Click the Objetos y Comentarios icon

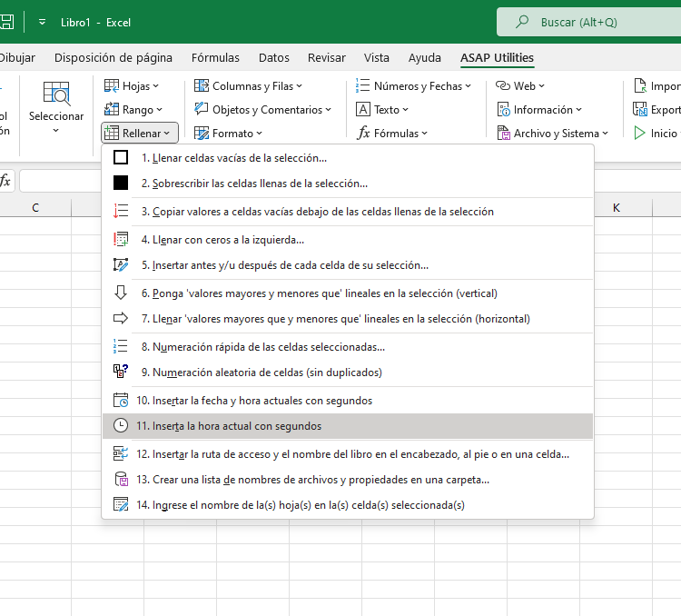201,108
